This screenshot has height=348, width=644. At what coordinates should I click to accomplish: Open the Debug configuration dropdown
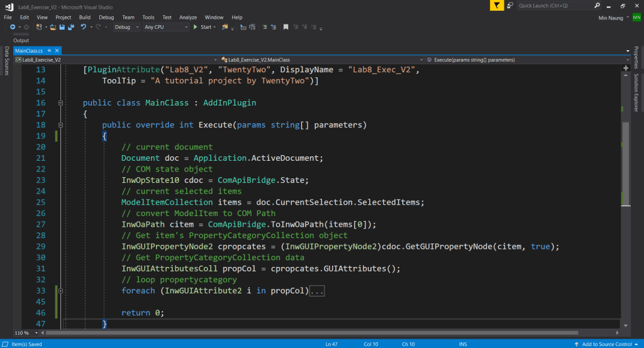tap(127, 27)
